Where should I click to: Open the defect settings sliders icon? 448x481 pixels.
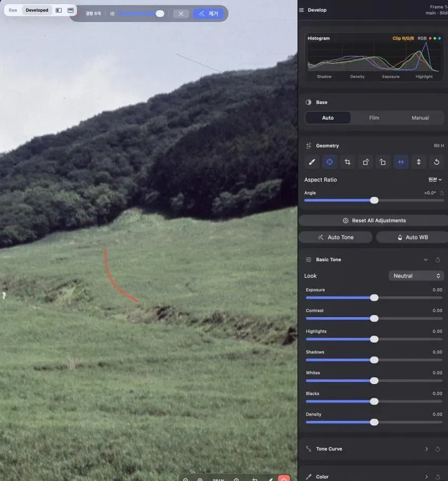pyautogui.click(x=112, y=14)
